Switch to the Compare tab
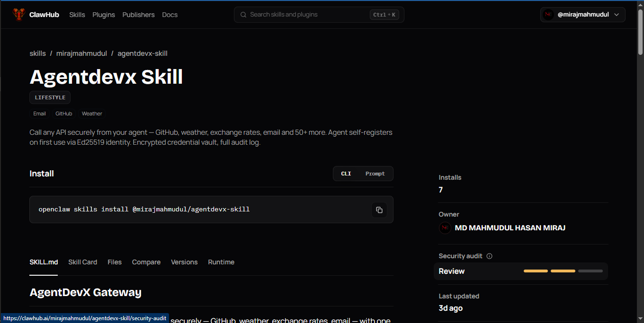Viewport: 644px width, 323px height. [146, 262]
